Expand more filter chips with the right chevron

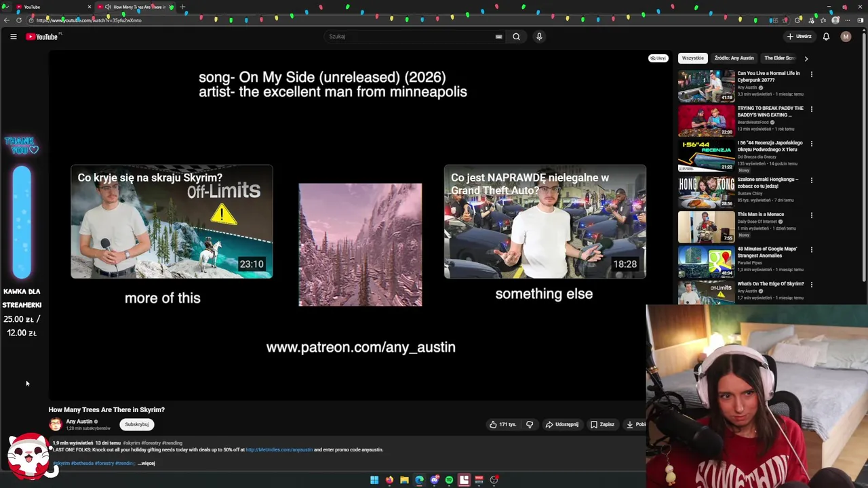[806, 58]
